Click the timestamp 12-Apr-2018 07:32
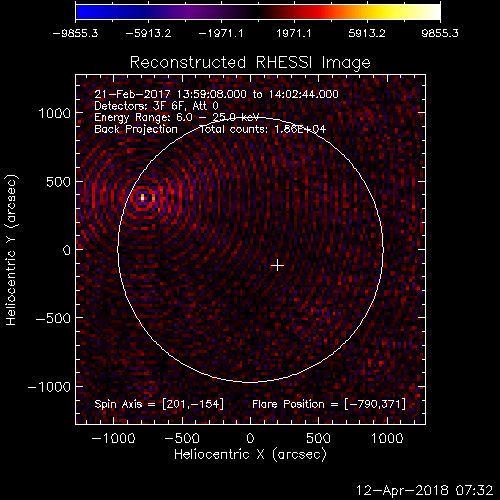This screenshot has width=500, height=500. 424,490
